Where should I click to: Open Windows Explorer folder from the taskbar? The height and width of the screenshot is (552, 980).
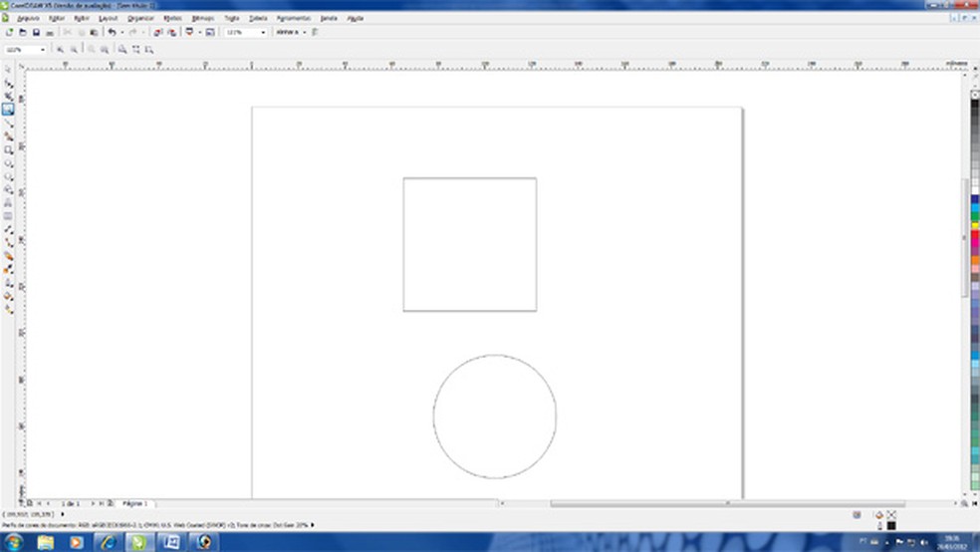(x=46, y=542)
